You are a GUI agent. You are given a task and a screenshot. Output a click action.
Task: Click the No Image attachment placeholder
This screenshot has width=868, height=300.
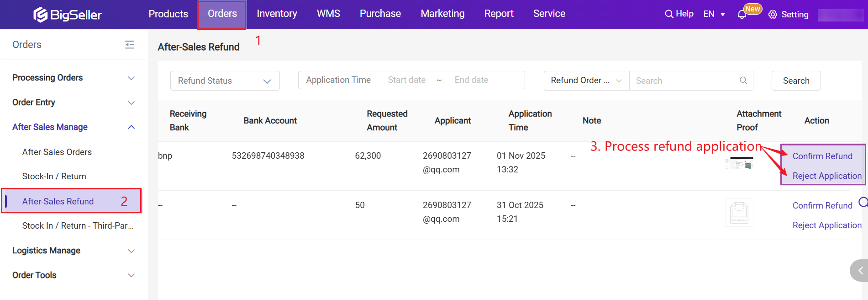pyautogui.click(x=739, y=213)
